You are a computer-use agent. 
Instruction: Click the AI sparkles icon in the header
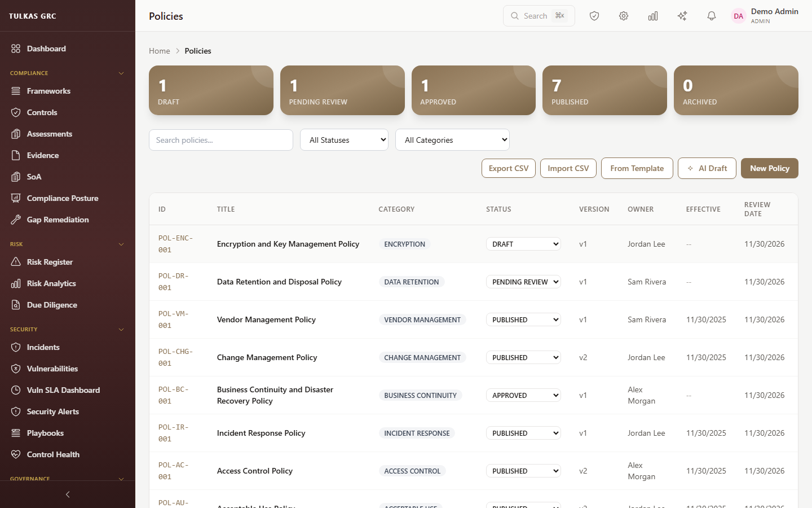point(682,16)
